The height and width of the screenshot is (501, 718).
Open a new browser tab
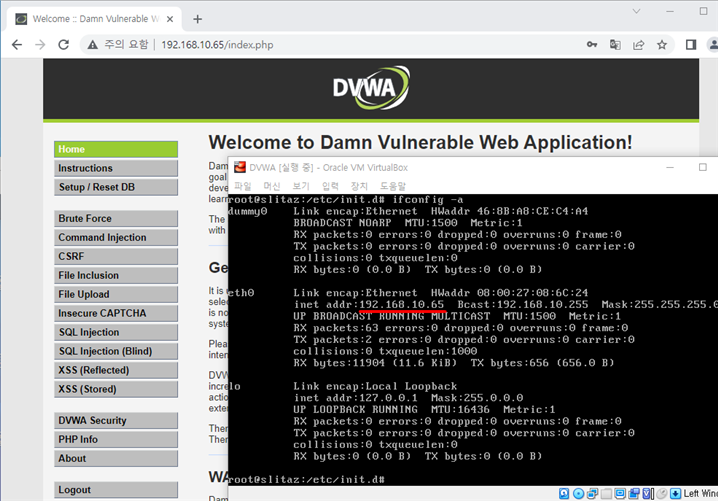pos(197,19)
